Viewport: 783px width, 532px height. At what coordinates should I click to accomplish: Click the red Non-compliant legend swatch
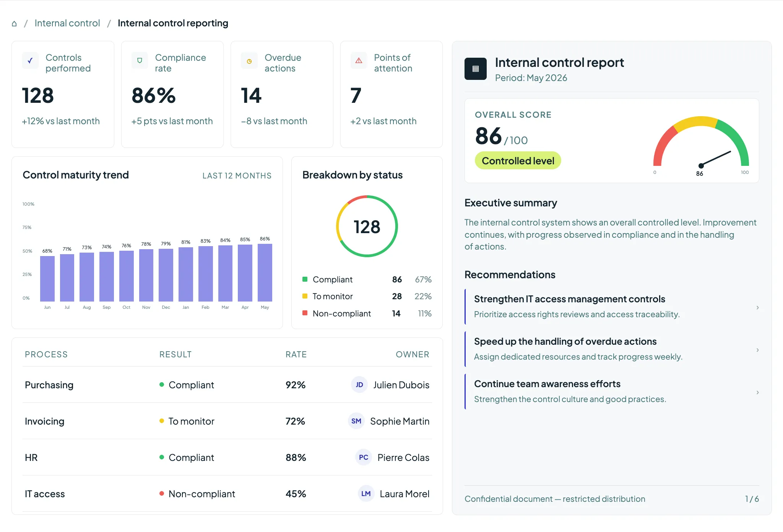(x=305, y=313)
